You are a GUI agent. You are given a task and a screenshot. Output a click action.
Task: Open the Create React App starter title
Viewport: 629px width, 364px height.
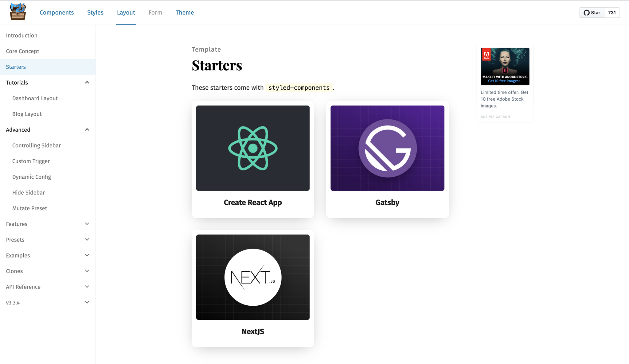coord(253,203)
